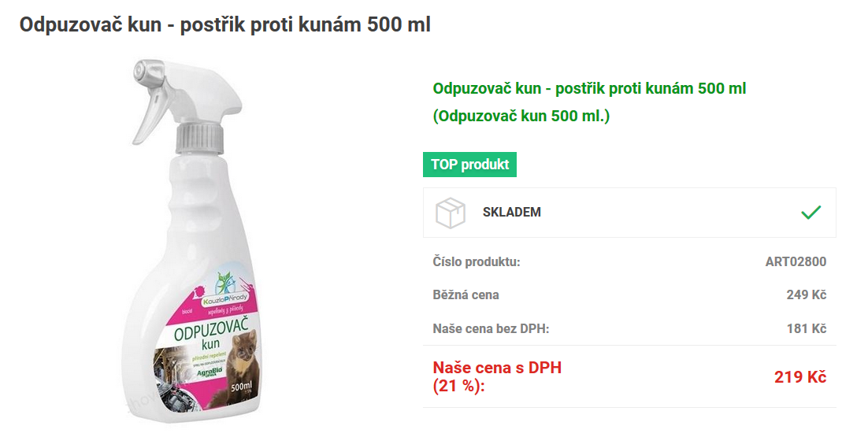The height and width of the screenshot is (437, 868).
Task: Select the product number ART02800
Action: tap(796, 261)
